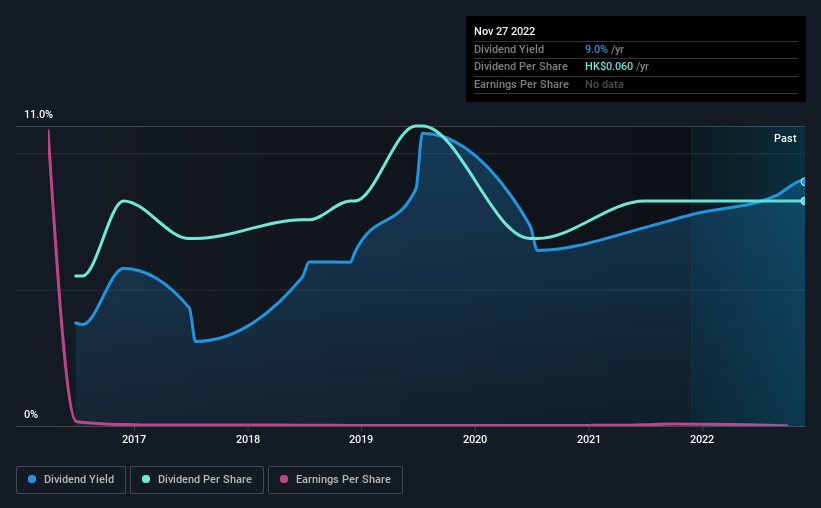Click the teal Dividend Per Share endpoint marker

point(803,201)
